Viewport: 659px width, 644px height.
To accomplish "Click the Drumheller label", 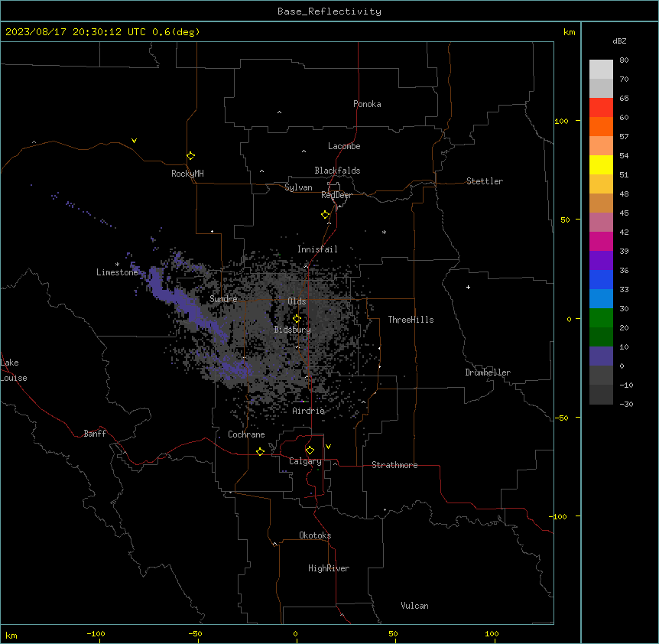I will tap(488, 372).
